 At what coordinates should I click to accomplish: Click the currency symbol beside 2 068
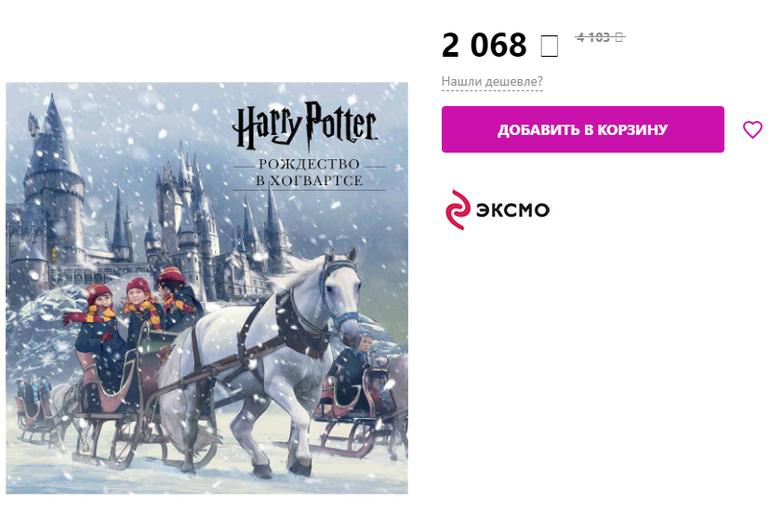tap(550, 46)
